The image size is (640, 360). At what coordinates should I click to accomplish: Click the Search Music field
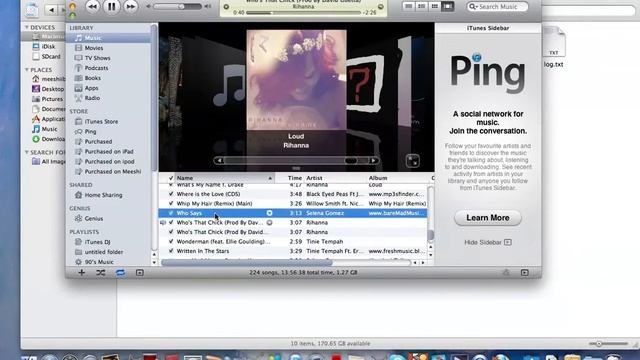point(498,7)
